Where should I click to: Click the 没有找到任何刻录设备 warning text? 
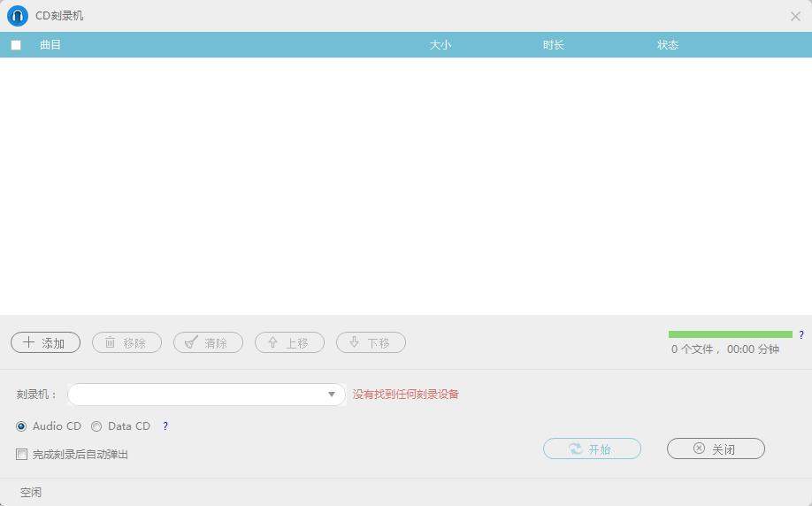pos(405,395)
